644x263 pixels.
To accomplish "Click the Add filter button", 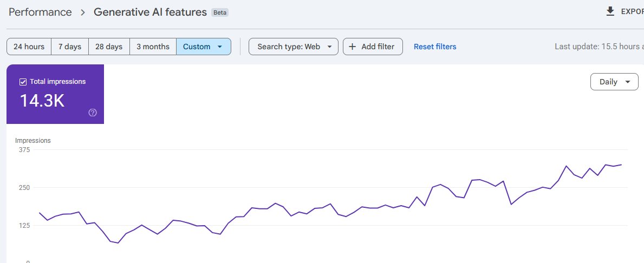I will coord(373,47).
